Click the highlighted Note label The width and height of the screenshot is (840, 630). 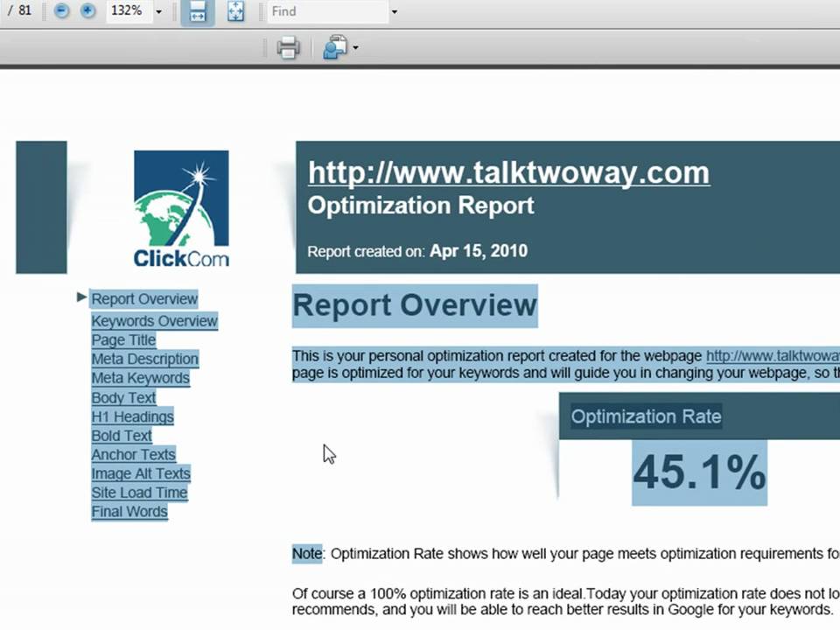[307, 553]
